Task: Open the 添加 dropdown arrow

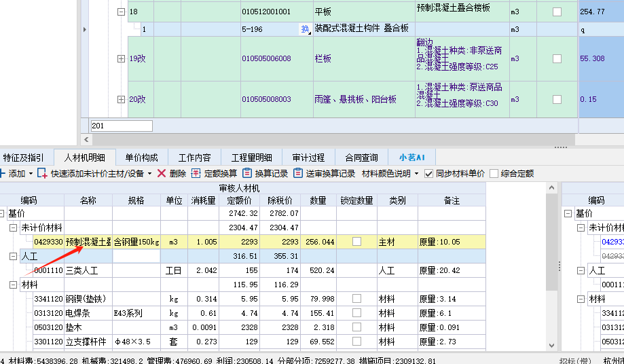Action: pyautogui.click(x=31, y=174)
